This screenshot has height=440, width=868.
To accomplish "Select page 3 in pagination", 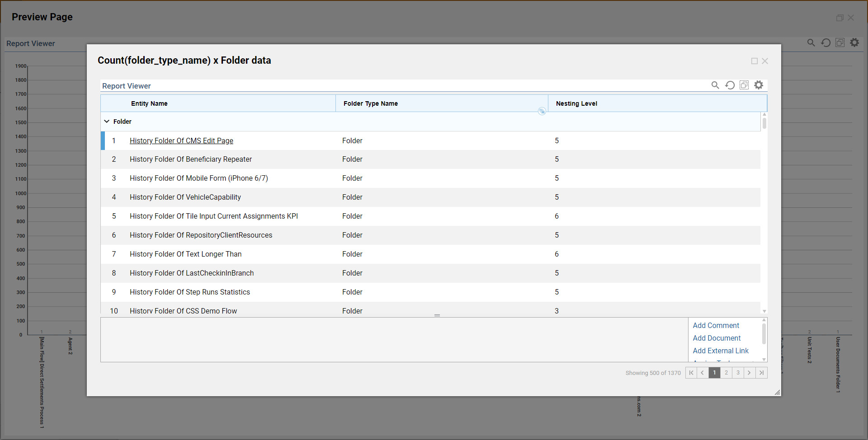I will coord(738,373).
